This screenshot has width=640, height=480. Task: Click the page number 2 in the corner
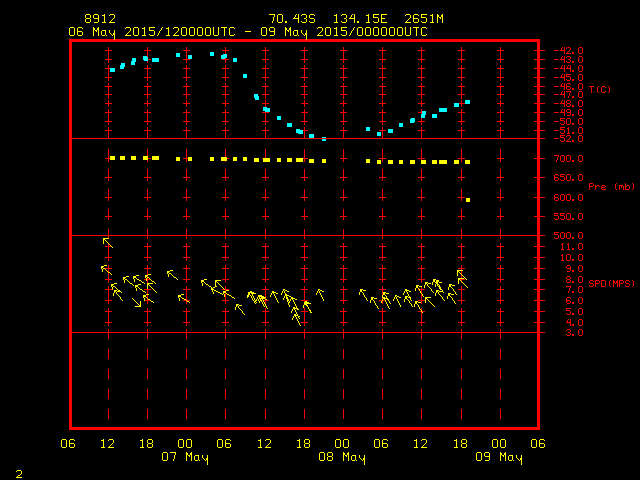(x=19, y=474)
